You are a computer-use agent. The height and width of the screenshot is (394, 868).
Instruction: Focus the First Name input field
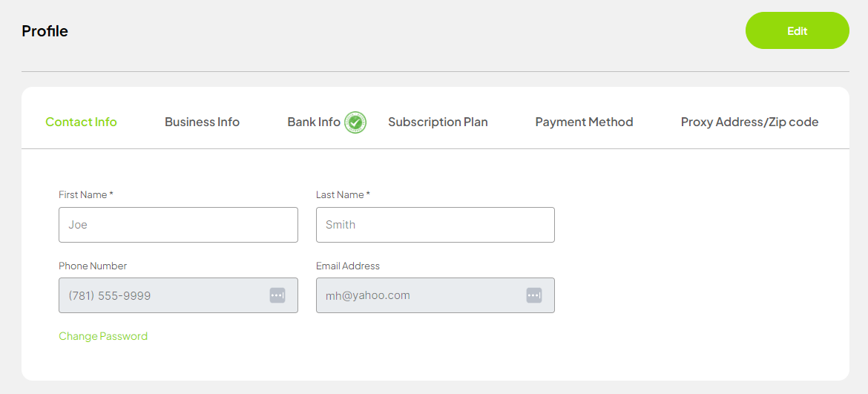(x=178, y=225)
